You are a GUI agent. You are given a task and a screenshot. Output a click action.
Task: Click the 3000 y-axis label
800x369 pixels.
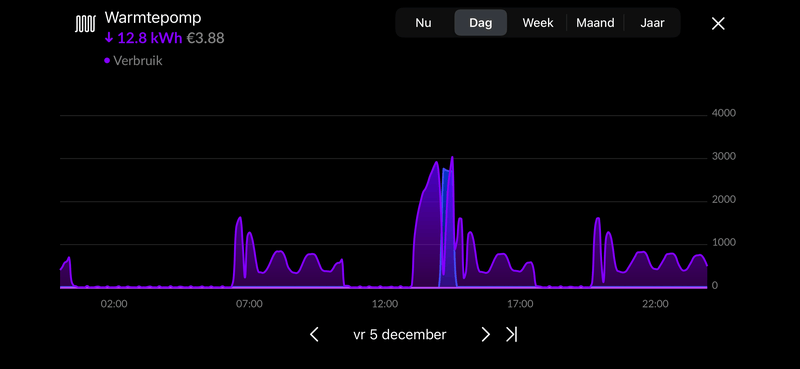(x=723, y=156)
